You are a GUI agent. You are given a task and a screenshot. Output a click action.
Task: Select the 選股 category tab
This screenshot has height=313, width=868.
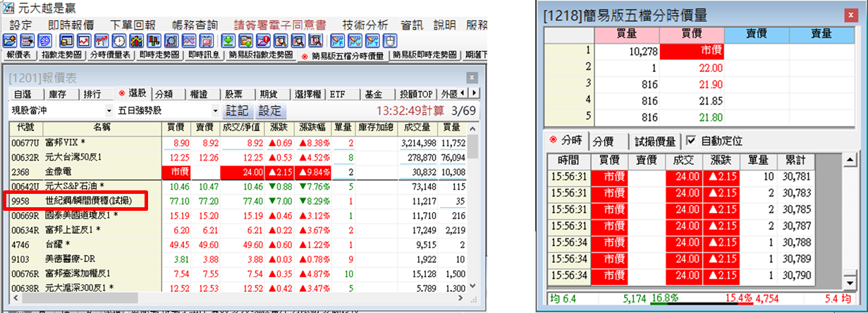[132, 94]
